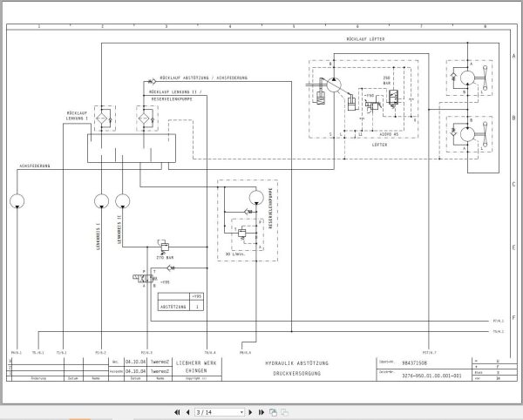Click the A10VO 45 pump designation
Viewport: 523px width, 420px height.
[x=389, y=134]
